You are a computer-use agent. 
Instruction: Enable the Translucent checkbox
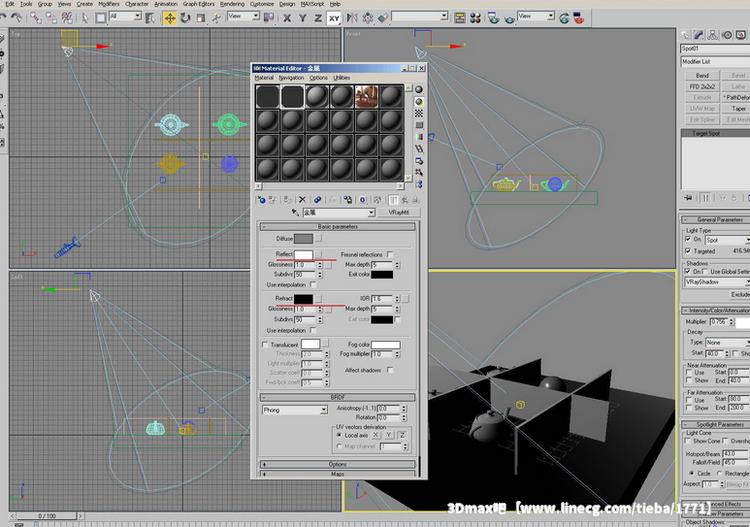(265, 345)
